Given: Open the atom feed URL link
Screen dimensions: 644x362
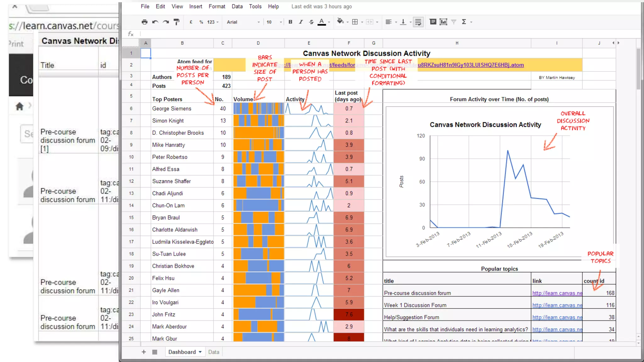Looking at the screenshot, I should 471,65.
